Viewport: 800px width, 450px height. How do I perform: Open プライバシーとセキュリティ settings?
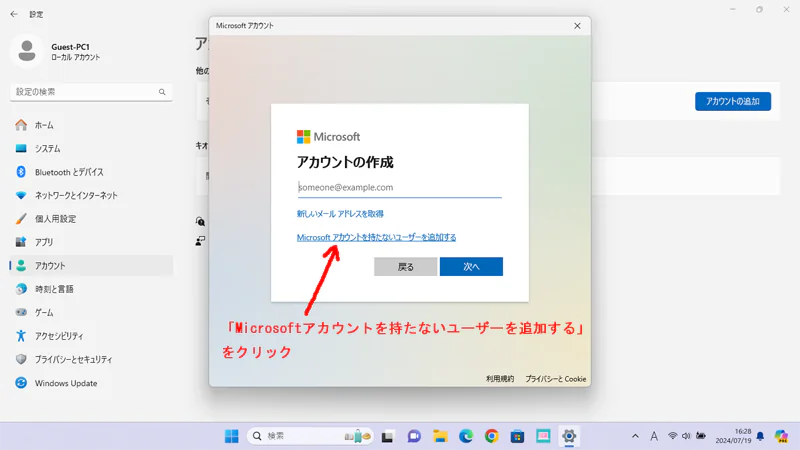[91, 360]
